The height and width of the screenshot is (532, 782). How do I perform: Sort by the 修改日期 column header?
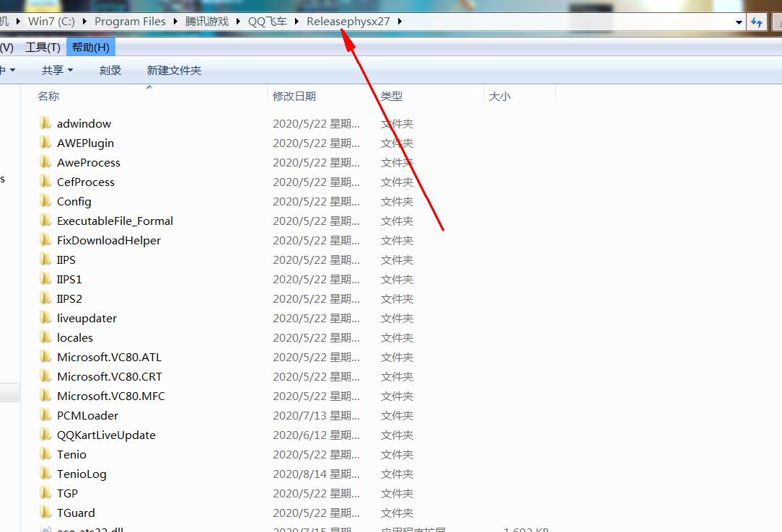tap(294, 96)
